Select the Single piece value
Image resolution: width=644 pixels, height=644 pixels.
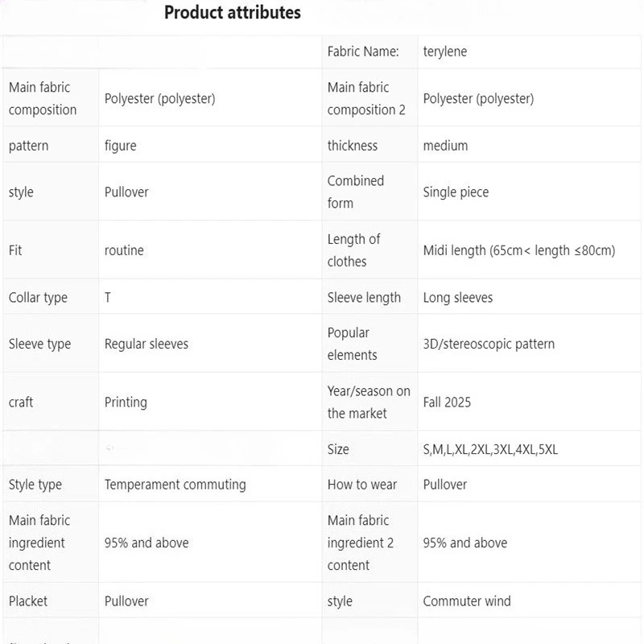(x=456, y=192)
